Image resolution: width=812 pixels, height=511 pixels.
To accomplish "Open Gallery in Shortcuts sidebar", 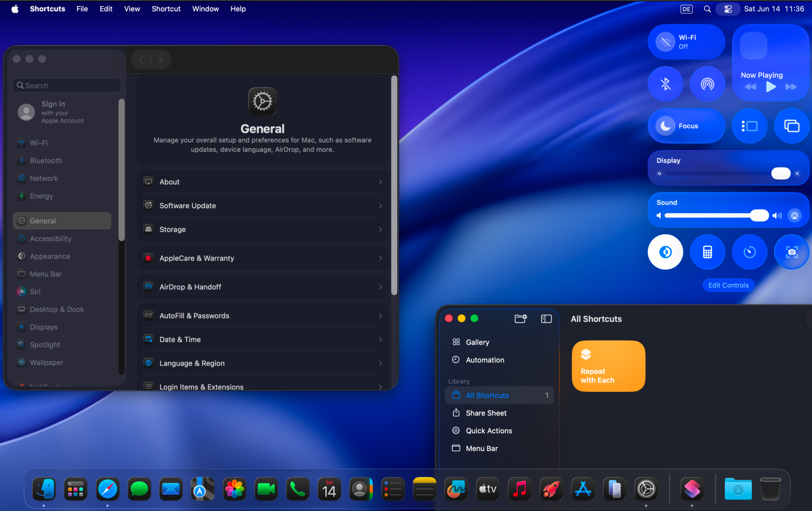I will 500,342.
